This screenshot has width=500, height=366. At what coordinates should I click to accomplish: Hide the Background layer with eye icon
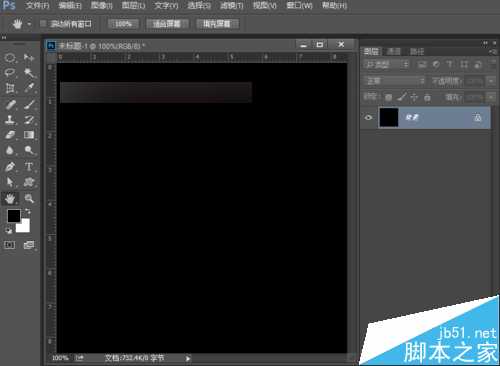coord(368,117)
